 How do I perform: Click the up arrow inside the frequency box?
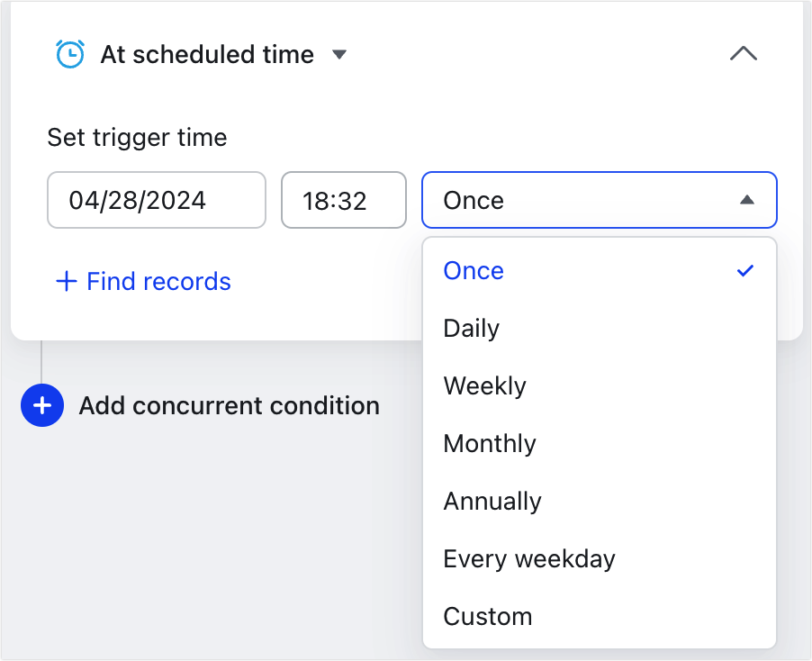747,200
